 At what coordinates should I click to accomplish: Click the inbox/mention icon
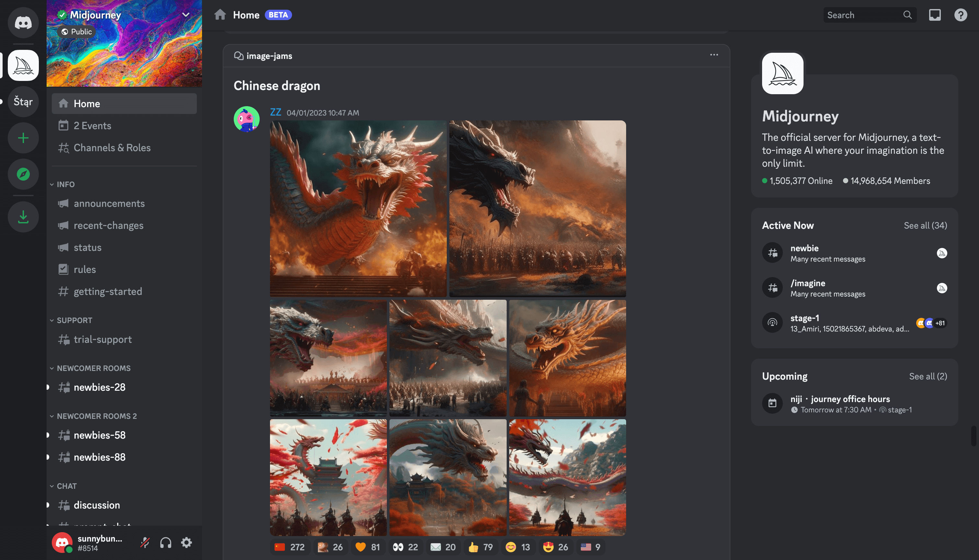tap(936, 15)
